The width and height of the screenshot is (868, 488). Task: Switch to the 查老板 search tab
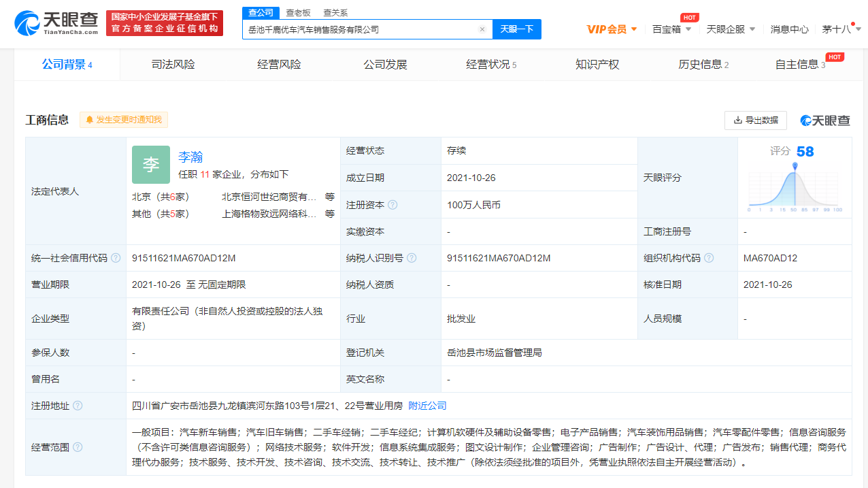[298, 12]
